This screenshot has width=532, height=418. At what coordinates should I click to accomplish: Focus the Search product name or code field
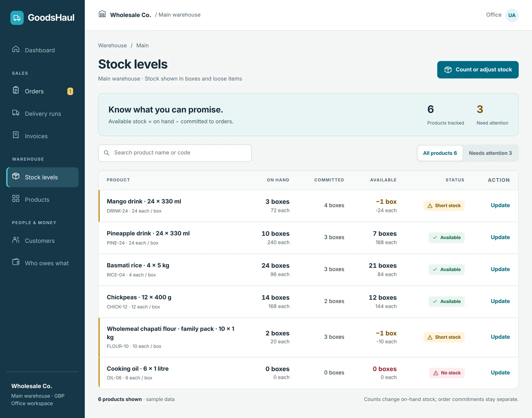(175, 153)
